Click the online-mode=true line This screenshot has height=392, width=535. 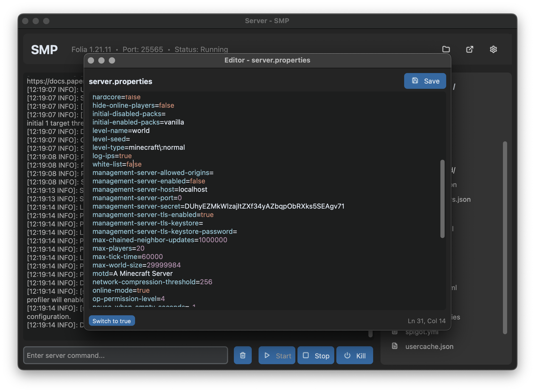click(x=121, y=290)
